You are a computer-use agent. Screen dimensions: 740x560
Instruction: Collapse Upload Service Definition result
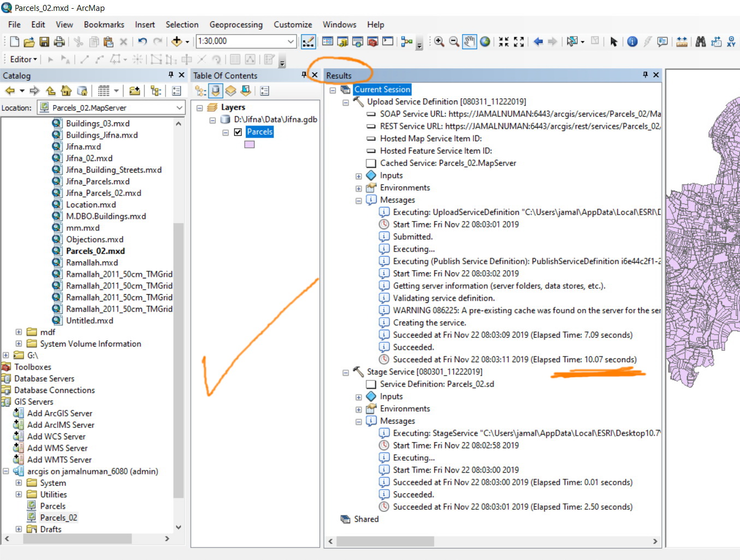click(346, 103)
